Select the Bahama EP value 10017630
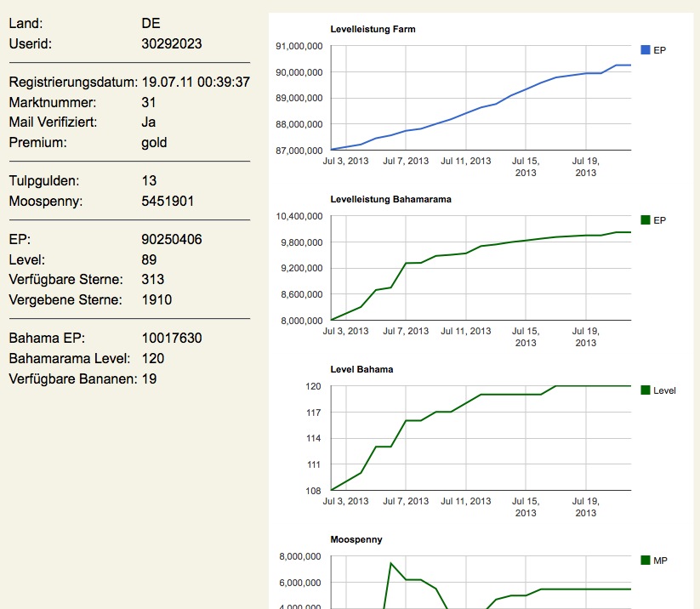The width and height of the screenshot is (700, 609). (172, 338)
